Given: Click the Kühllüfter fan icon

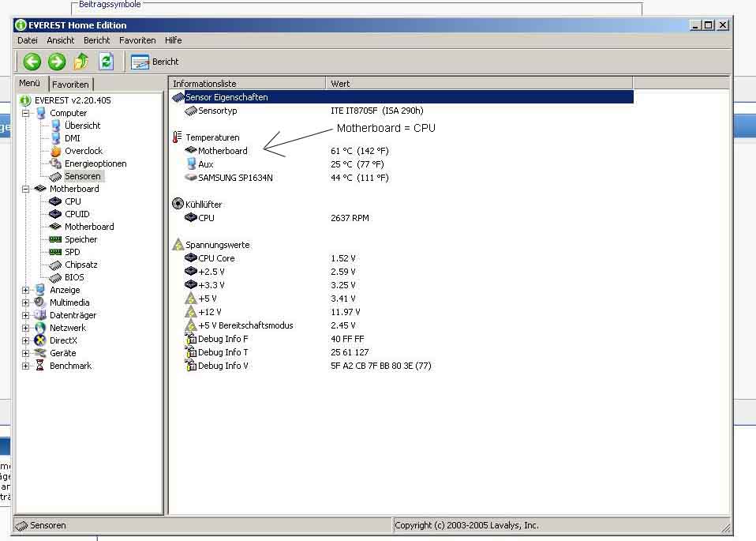Looking at the screenshot, I should (178, 204).
